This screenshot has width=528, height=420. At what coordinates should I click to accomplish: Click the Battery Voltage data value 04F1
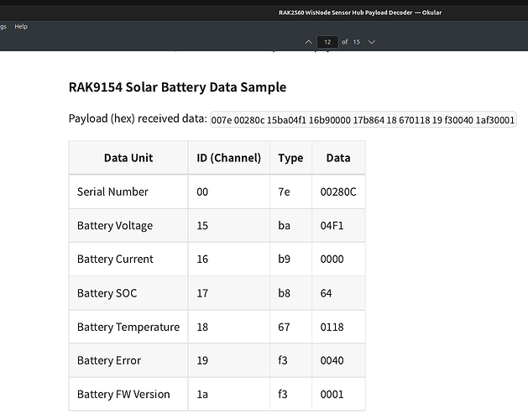pyautogui.click(x=332, y=225)
